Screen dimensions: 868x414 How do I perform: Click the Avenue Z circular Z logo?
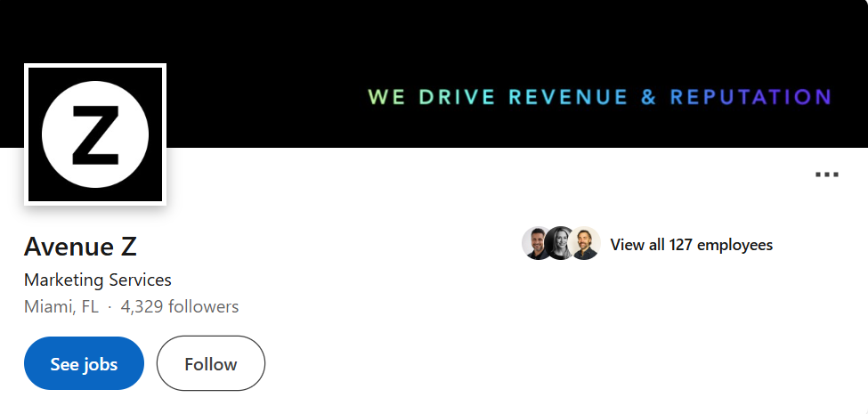point(95,134)
